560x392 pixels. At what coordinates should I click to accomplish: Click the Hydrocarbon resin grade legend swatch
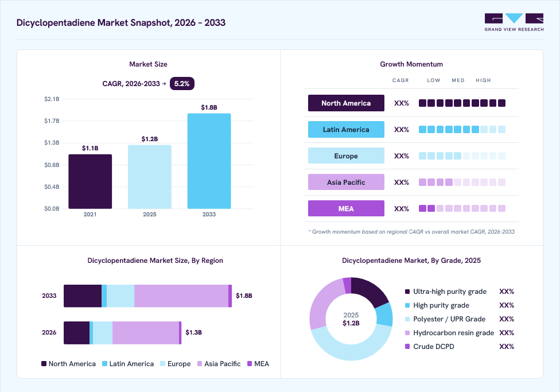[x=407, y=333]
